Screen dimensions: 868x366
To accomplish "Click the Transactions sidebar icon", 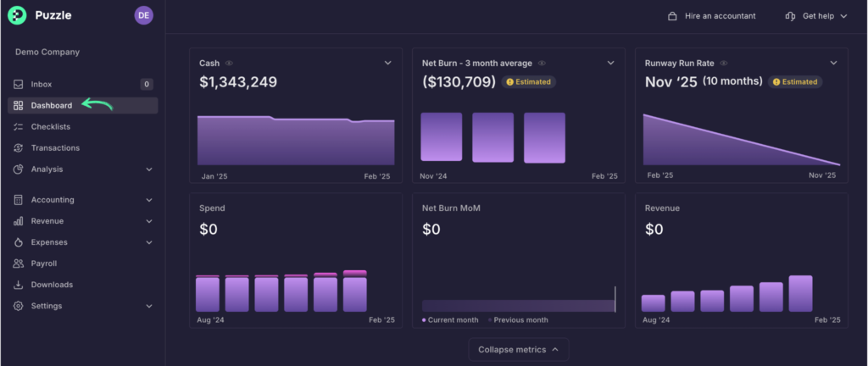I will [19, 148].
